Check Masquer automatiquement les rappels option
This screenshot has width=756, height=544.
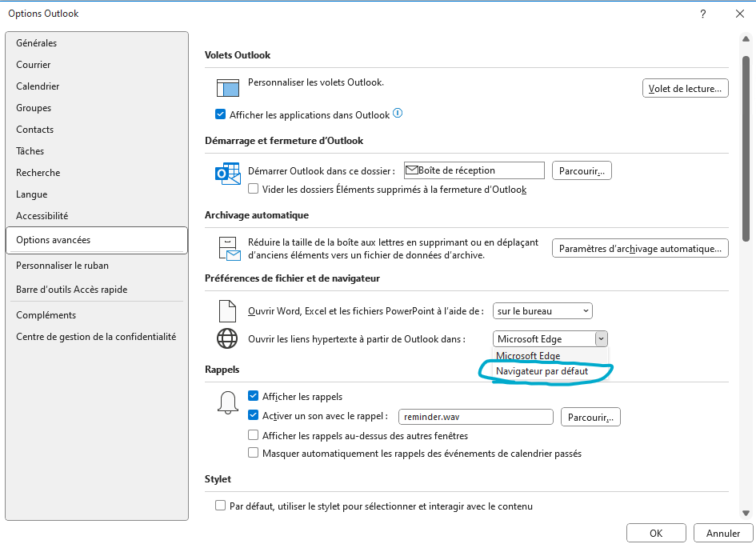[254, 454]
